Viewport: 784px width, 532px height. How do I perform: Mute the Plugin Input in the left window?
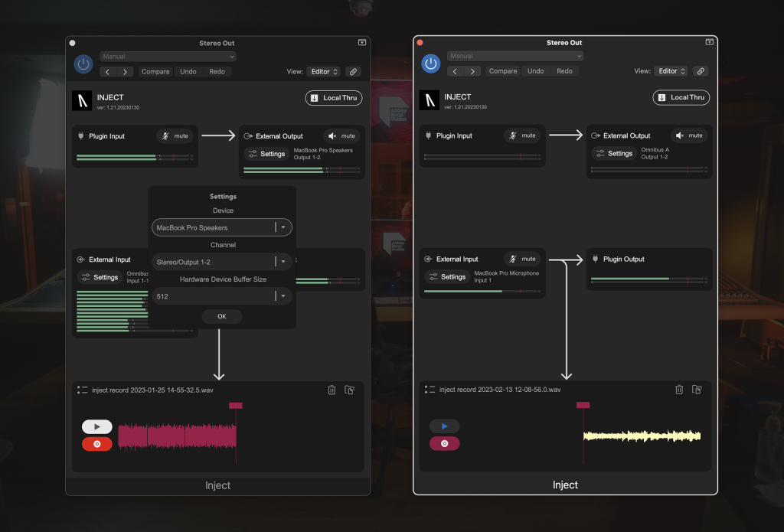click(175, 135)
